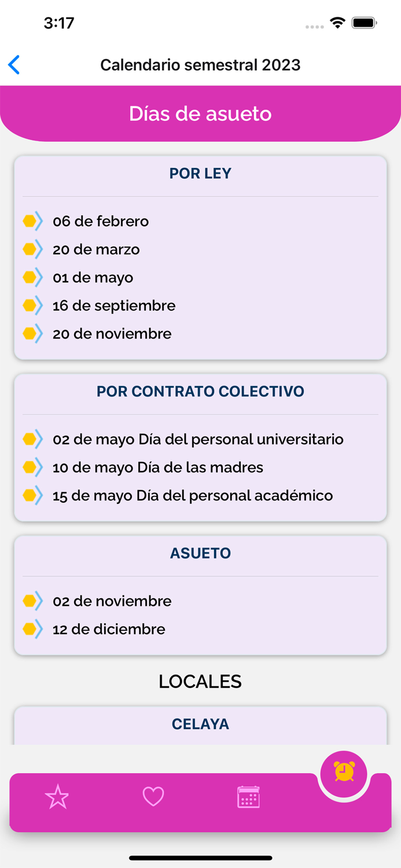Tap the Wi-Fi icon in status bar
This screenshot has height=868, width=401.
click(x=337, y=22)
